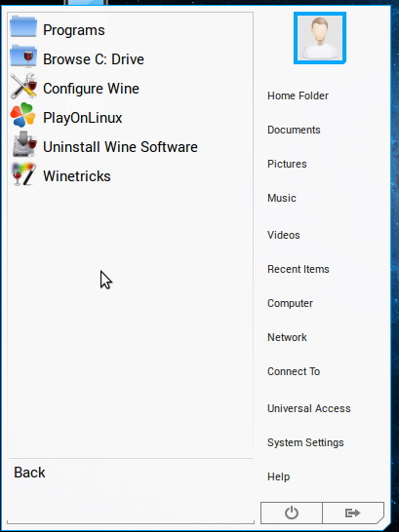
Task: Open Home Folder
Action: point(298,95)
